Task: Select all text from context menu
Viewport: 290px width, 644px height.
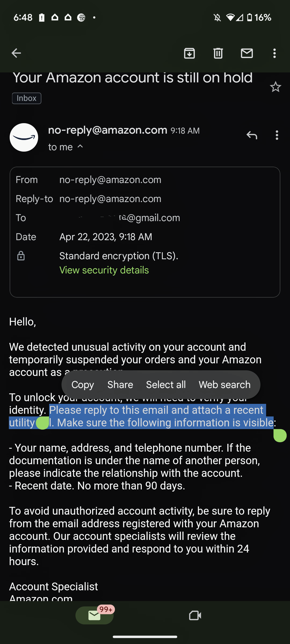Action: pyautogui.click(x=166, y=385)
